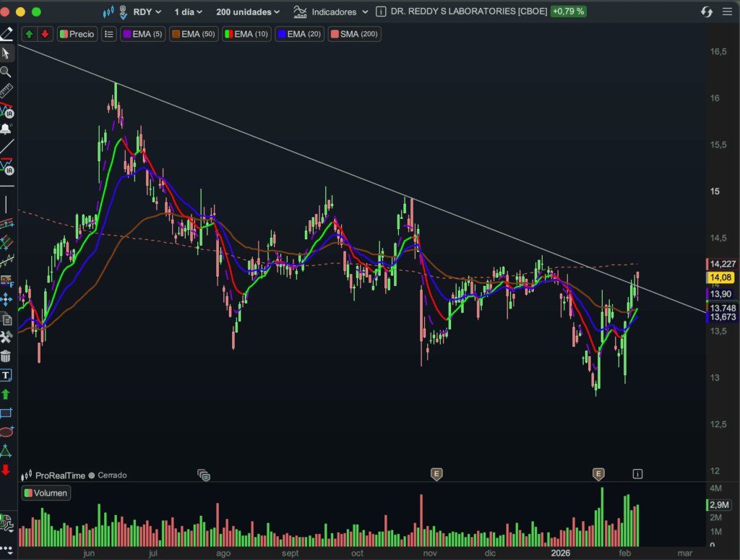Choose the trash can delete tool
The height and width of the screenshot is (560, 740).
pos(6,356)
